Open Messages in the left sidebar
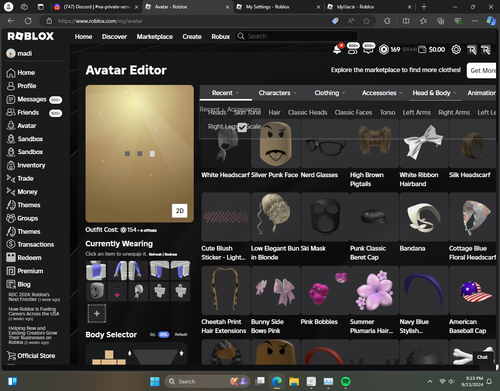500x391 pixels. [33, 99]
